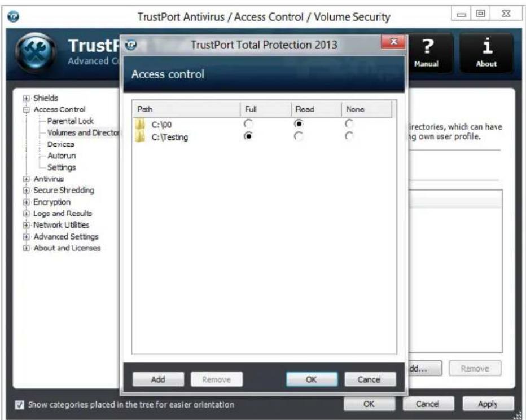Click Remove button in the background window
This screenshot has width=526, height=420.
point(475,368)
